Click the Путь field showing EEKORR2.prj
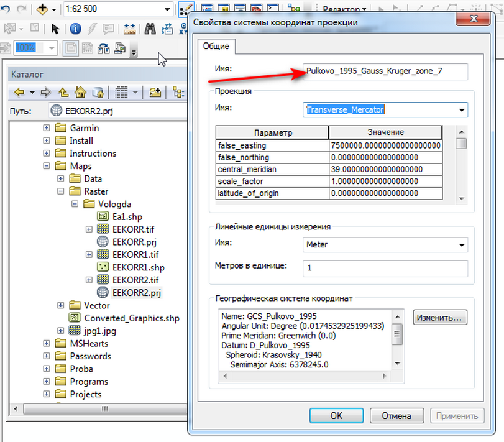The width and height of the screenshot is (504, 442). point(118,111)
